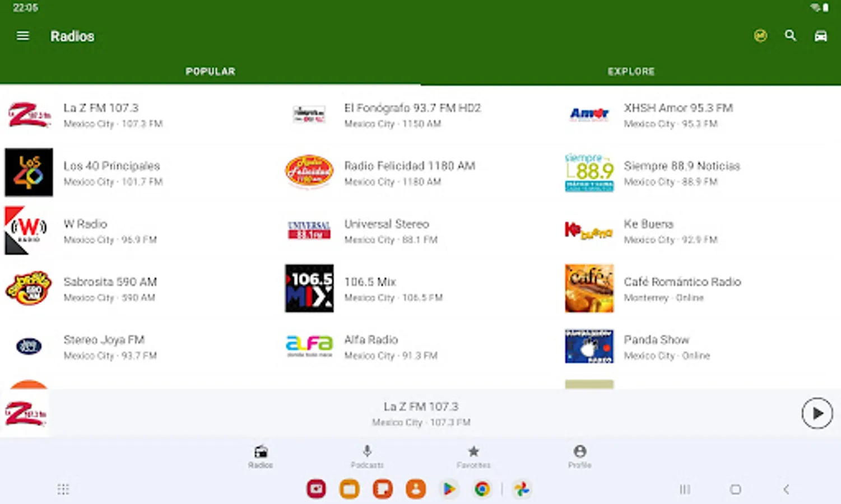Launch Google Photos from taskbar
This screenshot has height=504, width=841.
click(x=522, y=489)
